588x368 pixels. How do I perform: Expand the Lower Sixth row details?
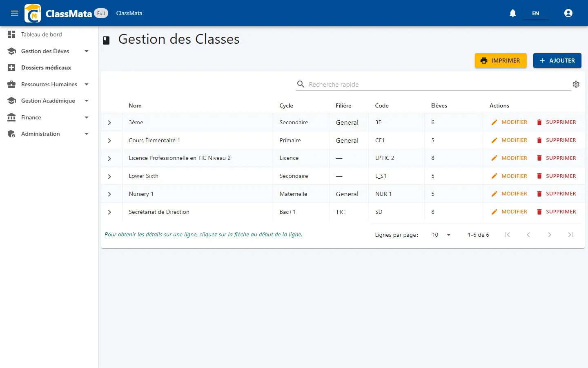coord(109,177)
